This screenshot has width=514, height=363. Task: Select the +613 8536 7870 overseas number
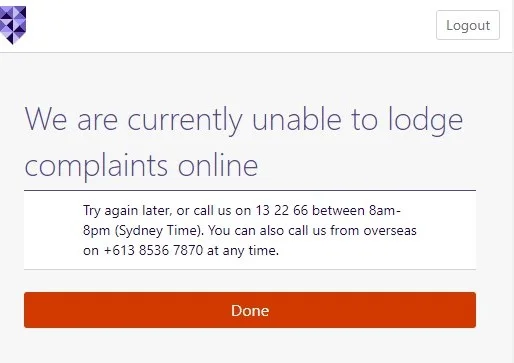[x=153, y=250]
